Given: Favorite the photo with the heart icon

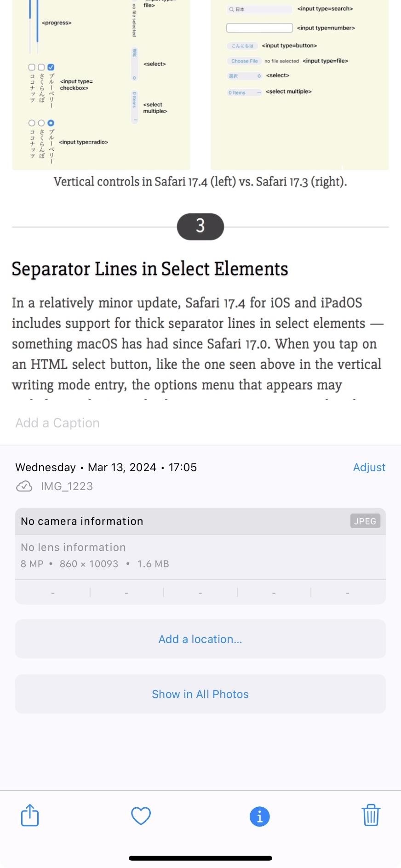Looking at the screenshot, I should (x=141, y=816).
